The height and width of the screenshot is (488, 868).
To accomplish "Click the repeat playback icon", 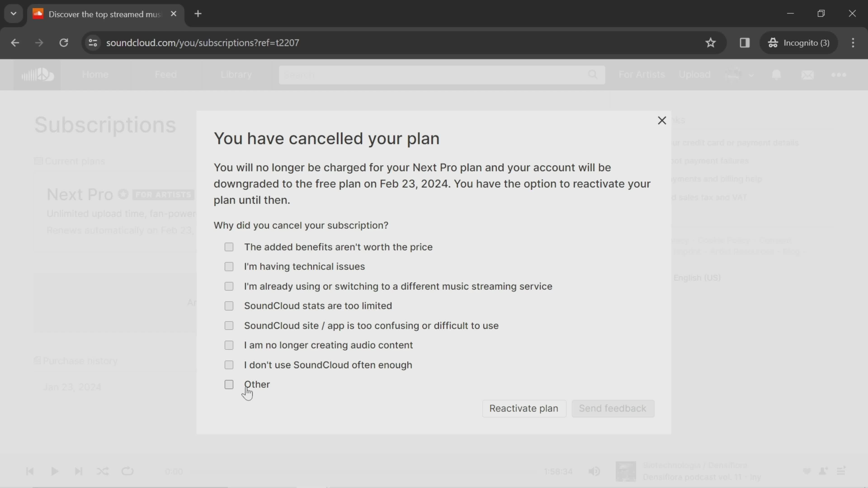I will click(x=127, y=471).
